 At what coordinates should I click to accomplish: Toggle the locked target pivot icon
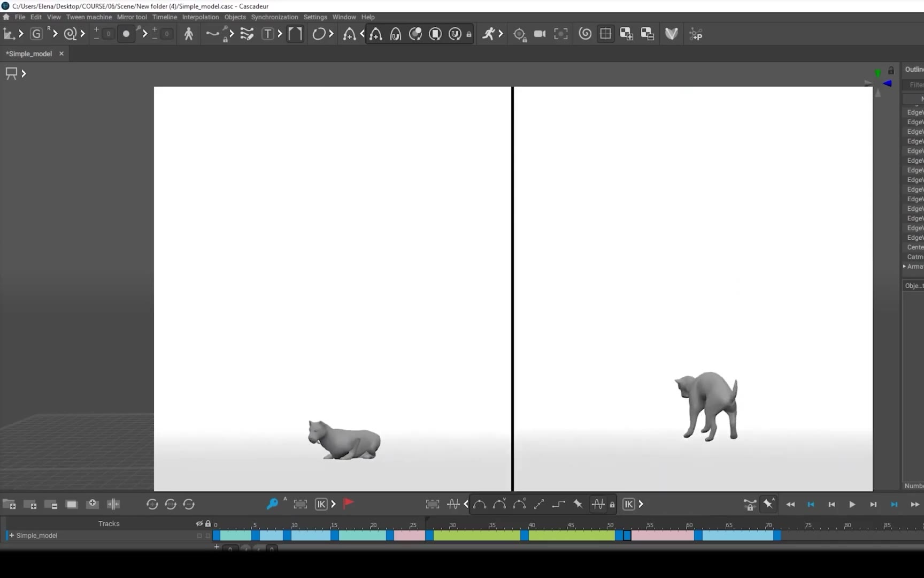coord(520,35)
